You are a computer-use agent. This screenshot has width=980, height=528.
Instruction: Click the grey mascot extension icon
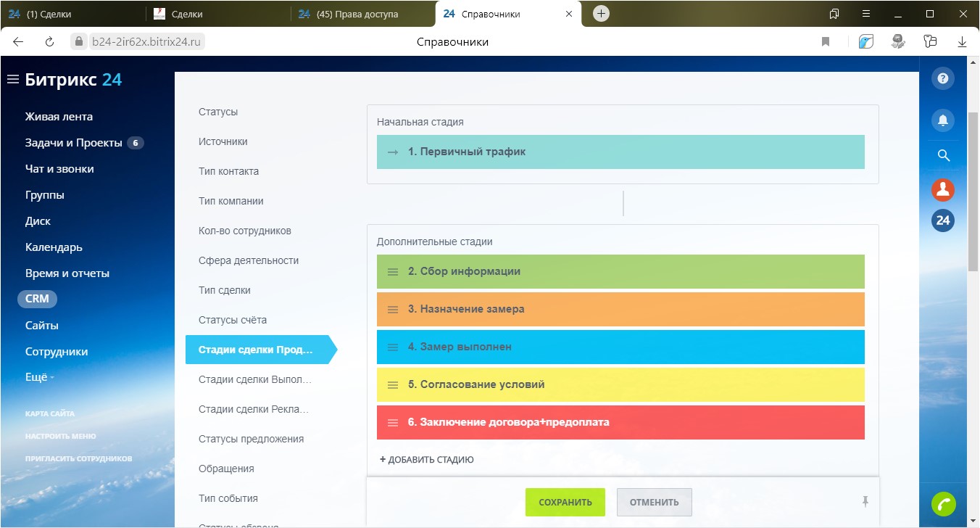tap(899, 42)
